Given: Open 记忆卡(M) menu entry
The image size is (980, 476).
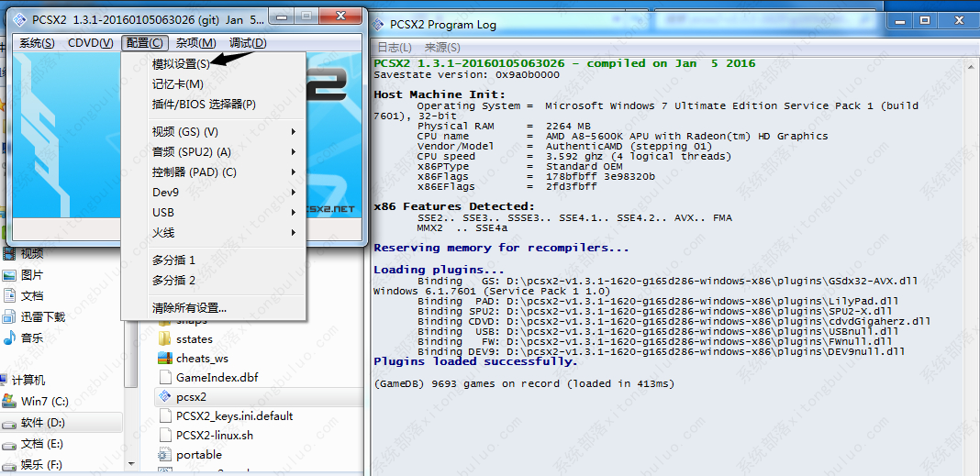Looking at the screenshot, I should (x=213, y=83).
